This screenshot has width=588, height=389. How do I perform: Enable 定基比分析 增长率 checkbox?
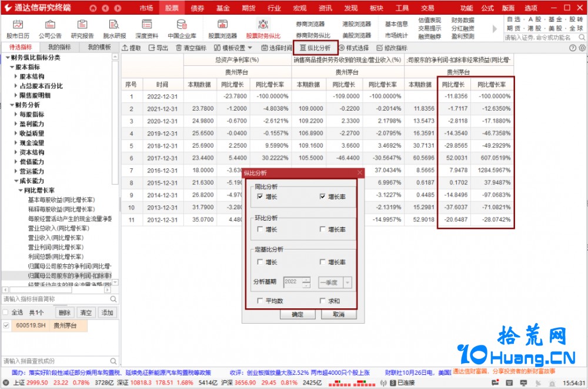click(322, 262)
